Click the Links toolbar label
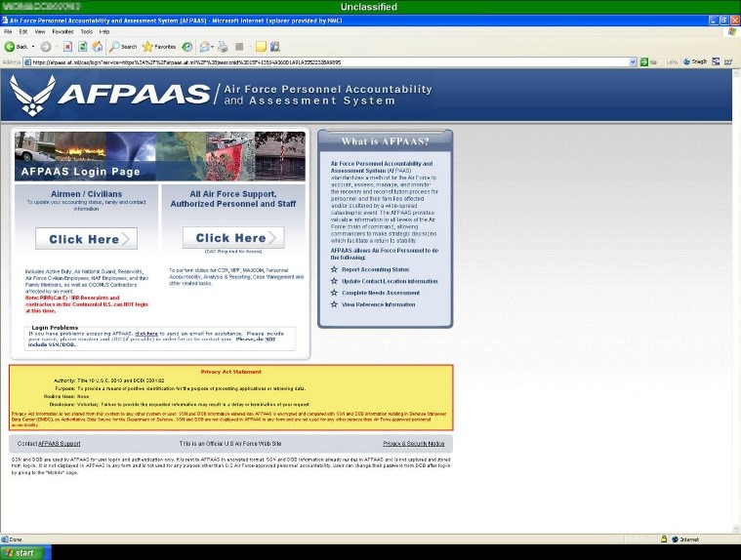 coord(672,61)
